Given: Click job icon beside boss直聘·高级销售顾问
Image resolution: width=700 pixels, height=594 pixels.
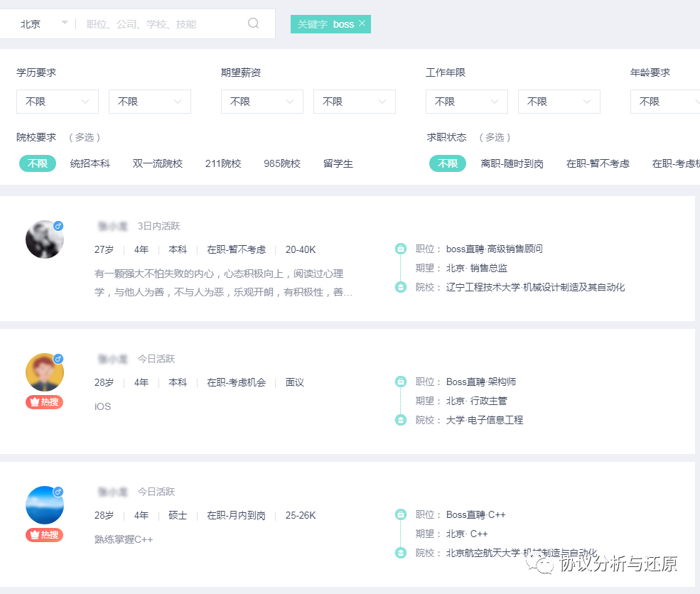Looking at the screenshot, I should tap(401, 249).
